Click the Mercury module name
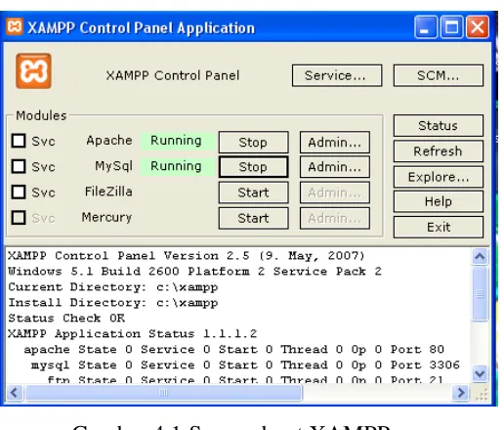This screenshot has width=504, height=430. tap(106, 217)
